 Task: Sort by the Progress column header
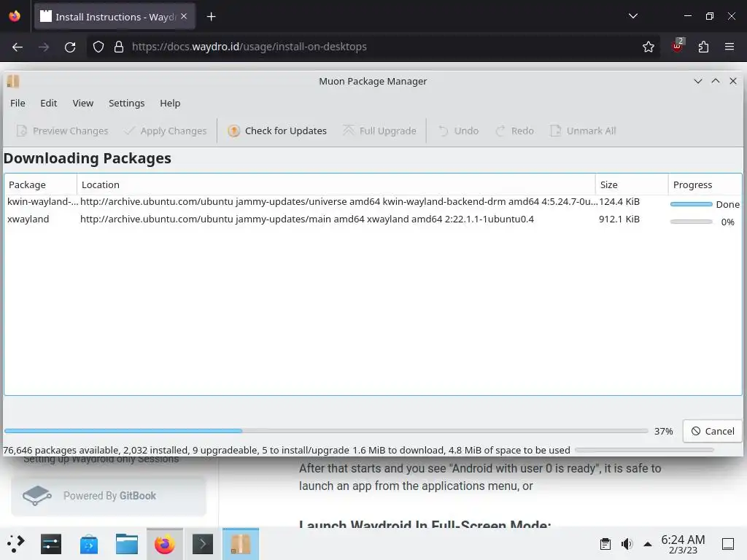point(705,184)
